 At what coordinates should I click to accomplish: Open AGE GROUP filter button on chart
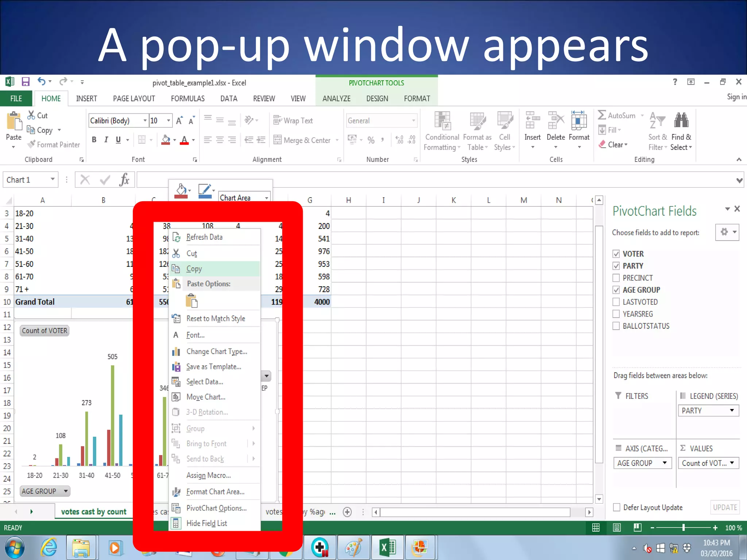click(x=45, y=491)
